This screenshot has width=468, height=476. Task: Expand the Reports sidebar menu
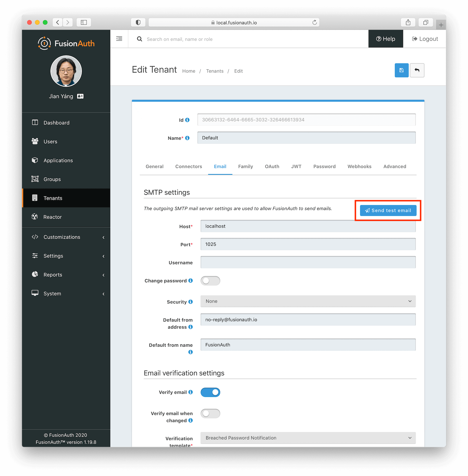tap(66, 275)
